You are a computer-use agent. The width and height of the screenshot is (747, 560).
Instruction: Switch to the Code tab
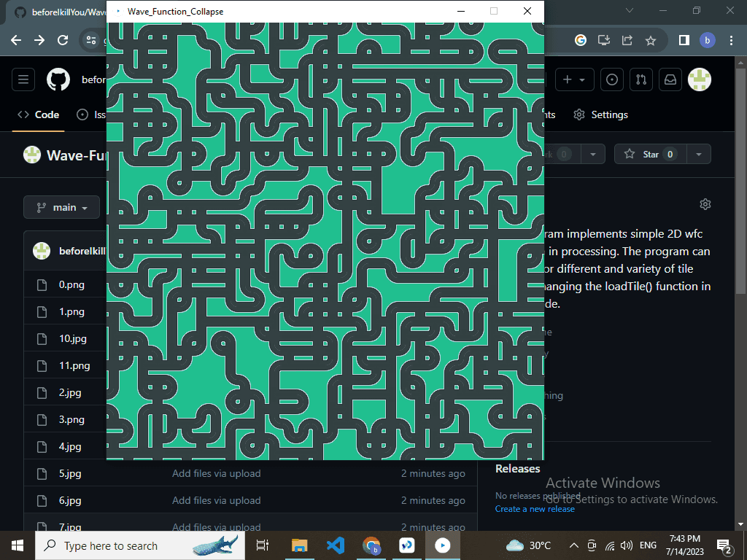click(x=39, y=114)
